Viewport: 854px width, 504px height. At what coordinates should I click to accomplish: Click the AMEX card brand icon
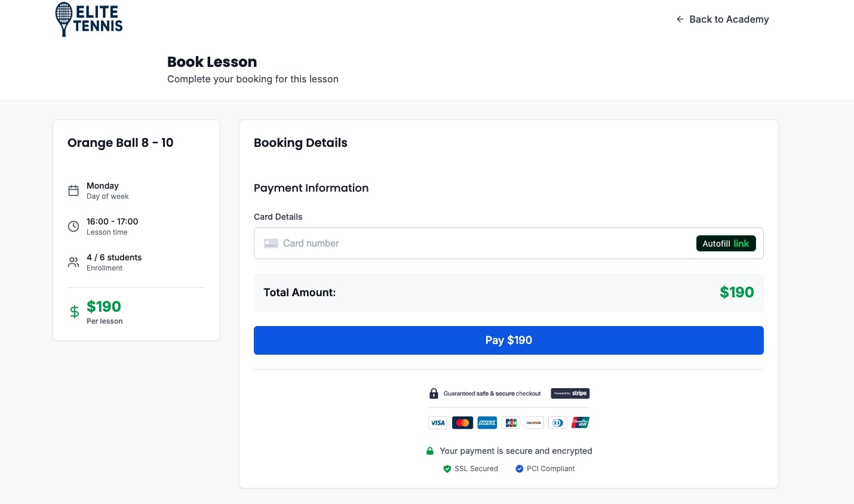487,422
